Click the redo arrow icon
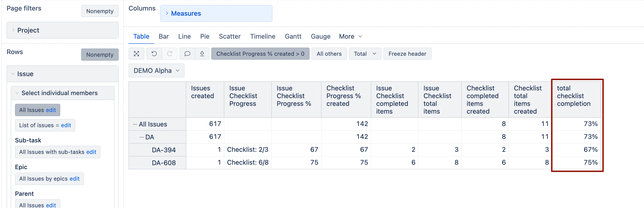Screen dimensions: 644x208 (x=169, y=54)
